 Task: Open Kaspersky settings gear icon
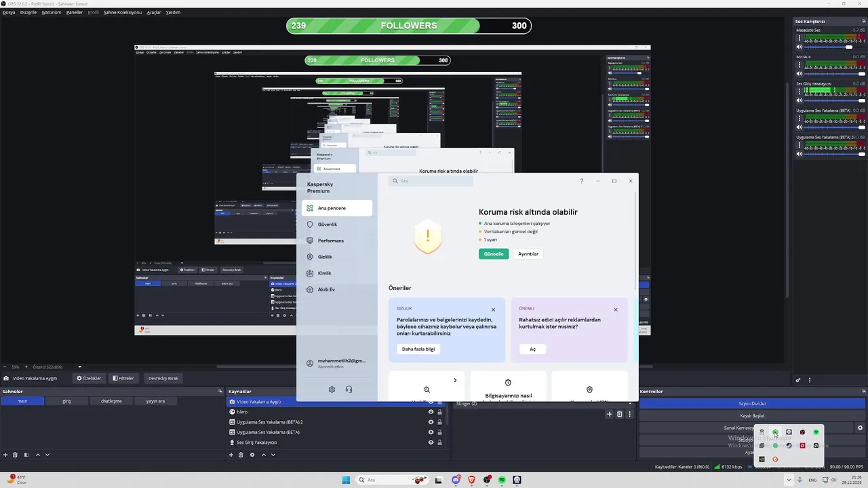332,389
